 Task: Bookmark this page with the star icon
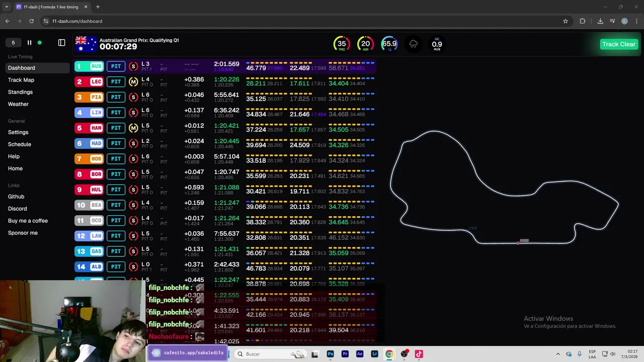click(x=566, y=21)
